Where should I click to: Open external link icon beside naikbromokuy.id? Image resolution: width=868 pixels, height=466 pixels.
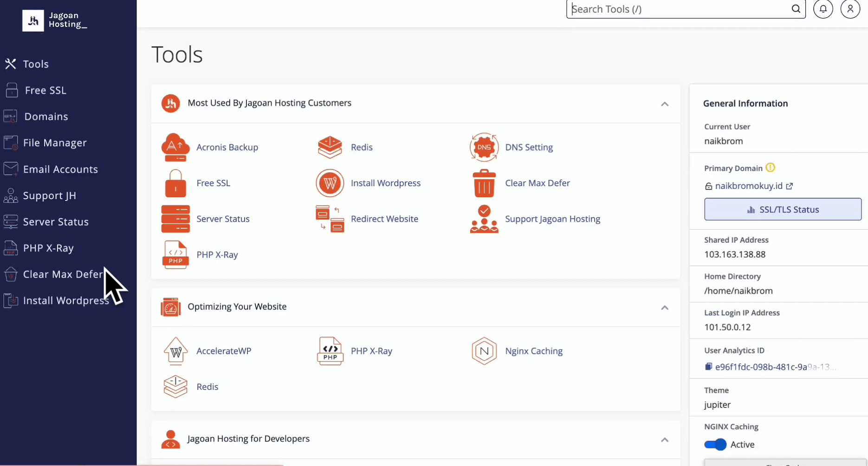tap(790, 186)
